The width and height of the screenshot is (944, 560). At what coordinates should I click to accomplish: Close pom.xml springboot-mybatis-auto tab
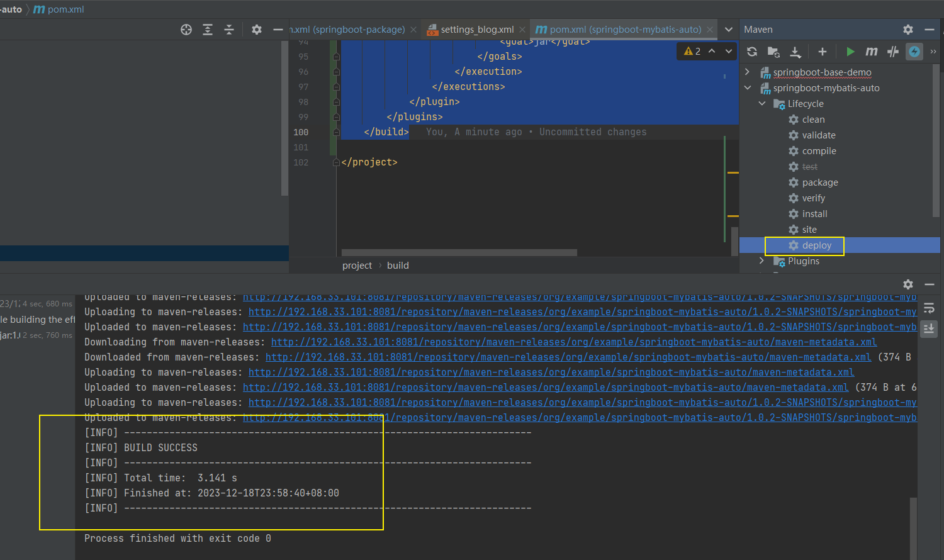710,30
